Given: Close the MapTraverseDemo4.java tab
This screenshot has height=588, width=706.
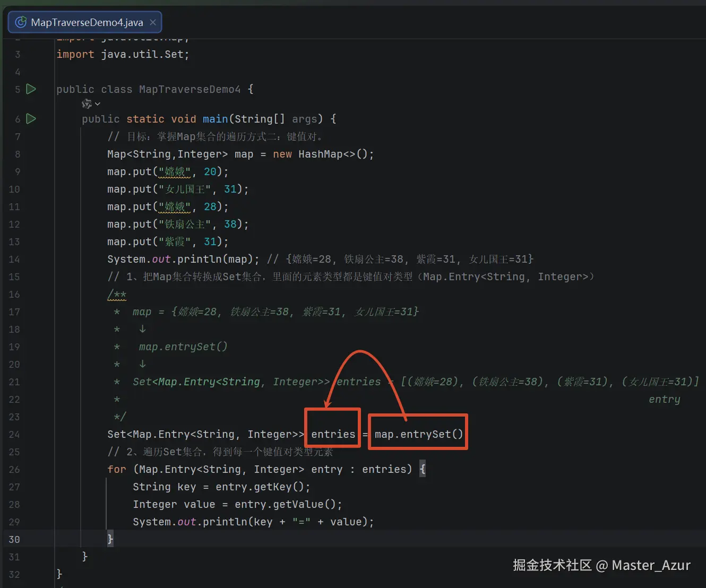Looking at the screenshot, I should (x=153, y=22).
